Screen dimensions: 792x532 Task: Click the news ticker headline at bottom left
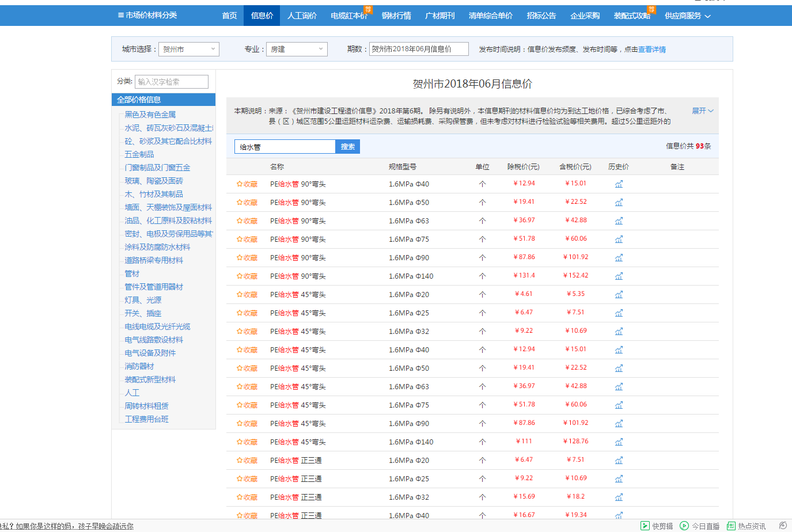pos(66,526)
